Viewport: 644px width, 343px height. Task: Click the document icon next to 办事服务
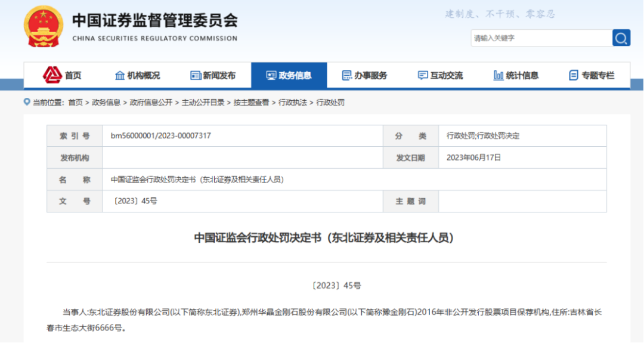[x=346, y=76]
